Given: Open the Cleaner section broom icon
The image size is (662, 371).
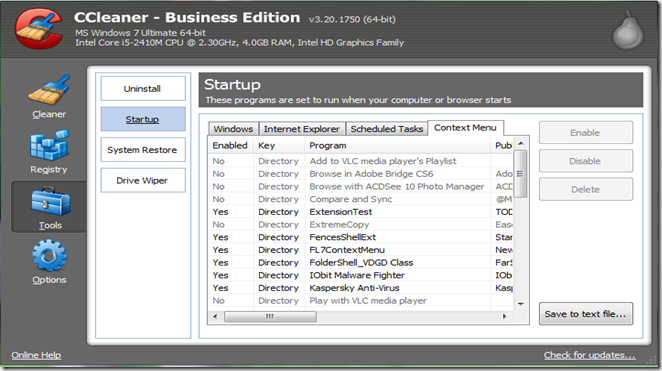Looking at the screenshot, I should pos(49,90).
